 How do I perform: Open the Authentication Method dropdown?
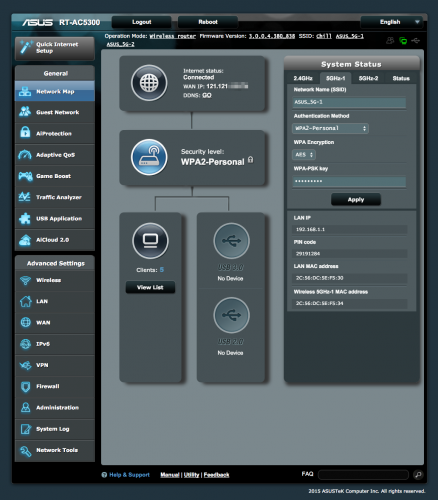click(330, 128)
